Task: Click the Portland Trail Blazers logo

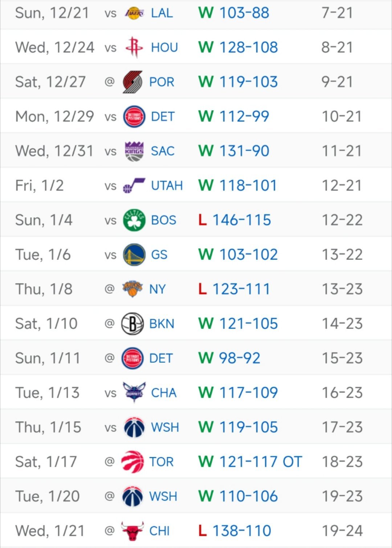Action: tap(132, 82)
